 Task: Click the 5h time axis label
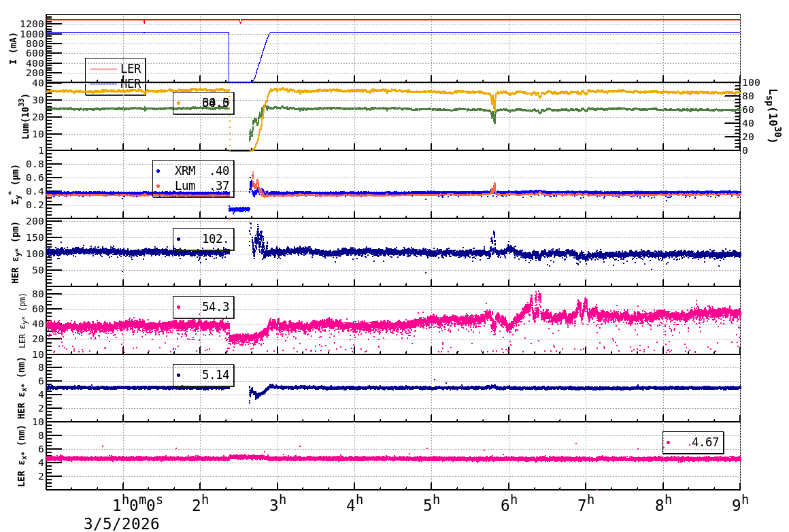[x=431, y=504]
